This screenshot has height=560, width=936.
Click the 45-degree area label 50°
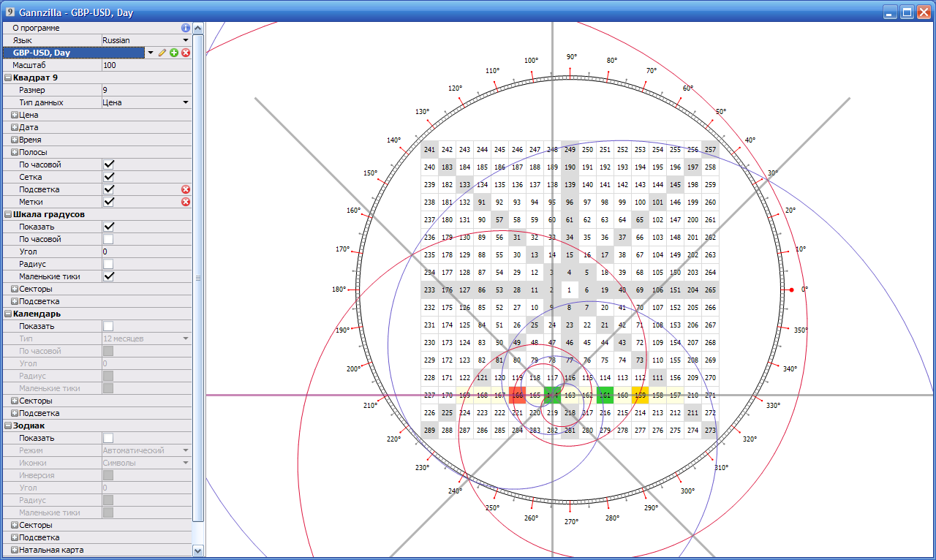pos(721,112)
